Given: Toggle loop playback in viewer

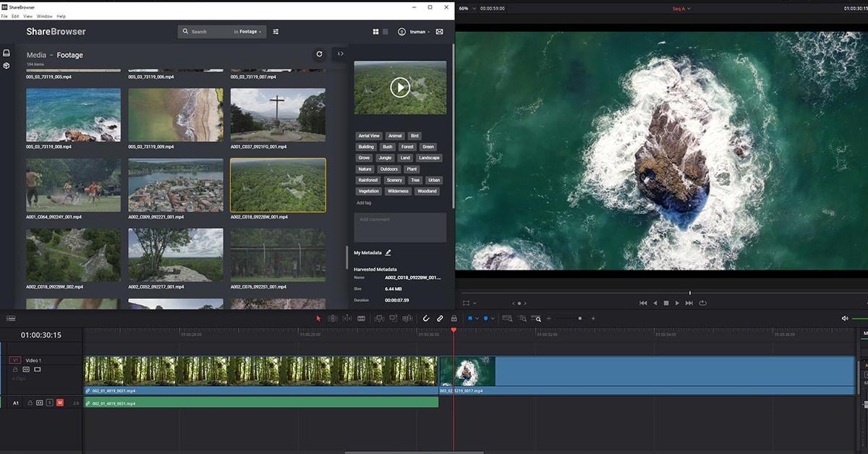Looking at the screenshot, I should point(702,303).
